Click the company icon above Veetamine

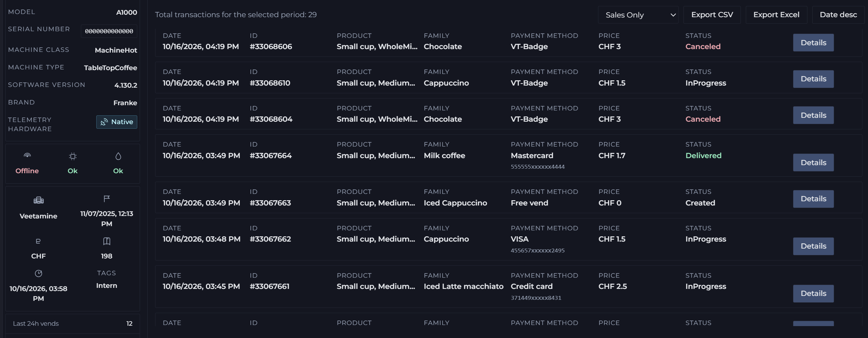tap(39, 200)
